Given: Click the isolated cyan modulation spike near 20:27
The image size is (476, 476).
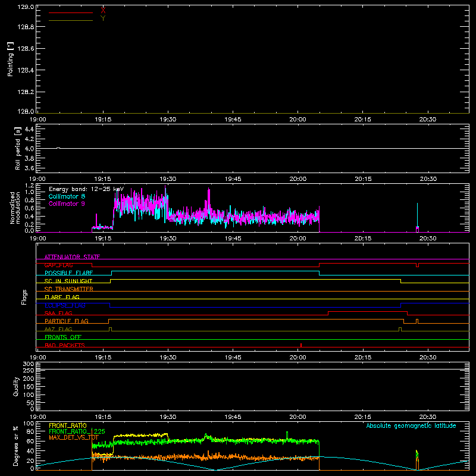Looking at the screenshot, I should [x=418, y=215].
